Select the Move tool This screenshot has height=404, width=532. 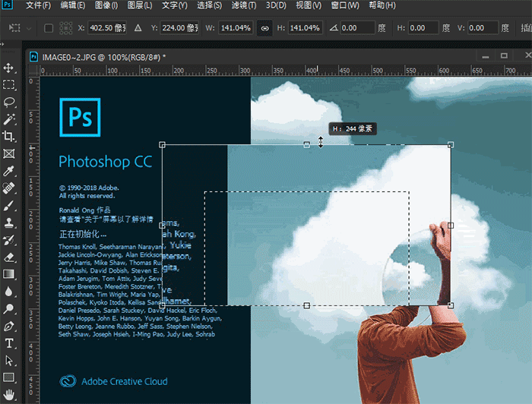[x=8, y=68]
